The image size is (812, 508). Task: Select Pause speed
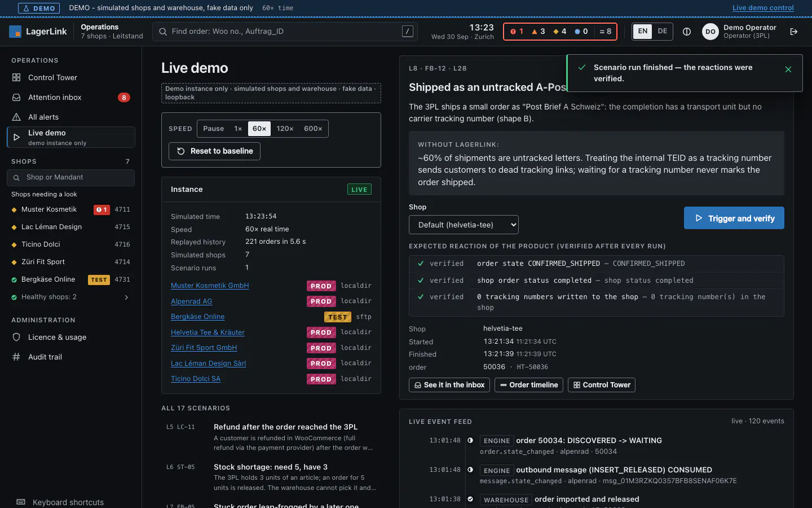point(213,129)
